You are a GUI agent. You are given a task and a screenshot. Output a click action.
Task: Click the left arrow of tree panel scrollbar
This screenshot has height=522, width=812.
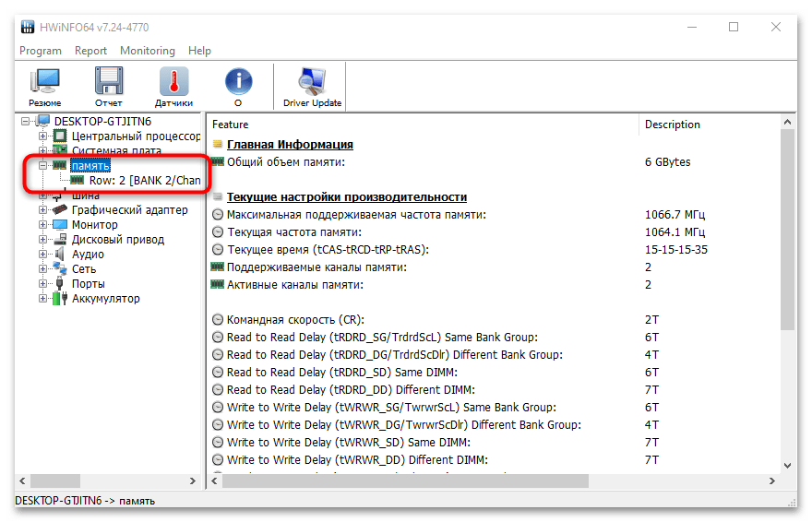(x=22, y=481)
